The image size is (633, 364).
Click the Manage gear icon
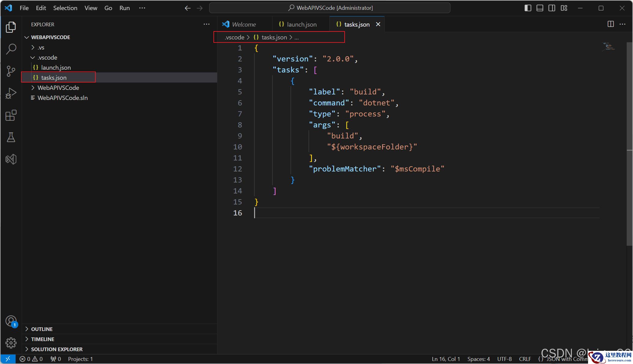11,343
